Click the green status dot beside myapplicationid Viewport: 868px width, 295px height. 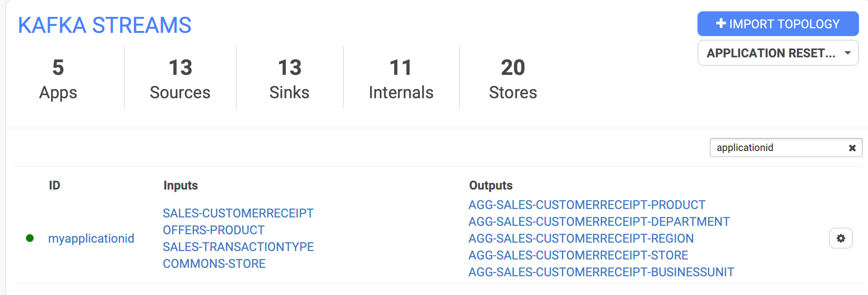pyautogui.click(x=30, y=238)
